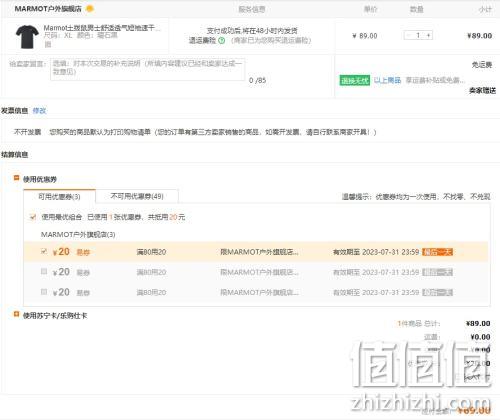The height and width of the screenshot is (420, 500).
Task: Click the orange tag on highlighted coupon row
Action: coord(437,252)
